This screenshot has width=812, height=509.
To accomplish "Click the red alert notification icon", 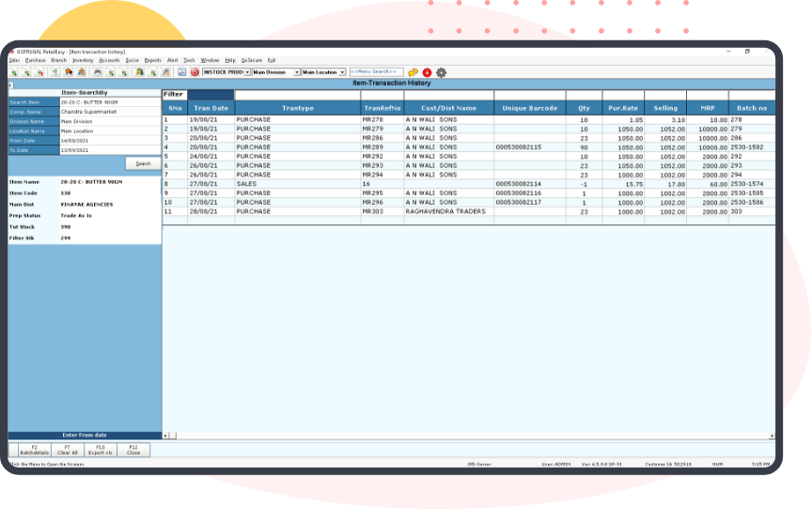I will point(427,72).
